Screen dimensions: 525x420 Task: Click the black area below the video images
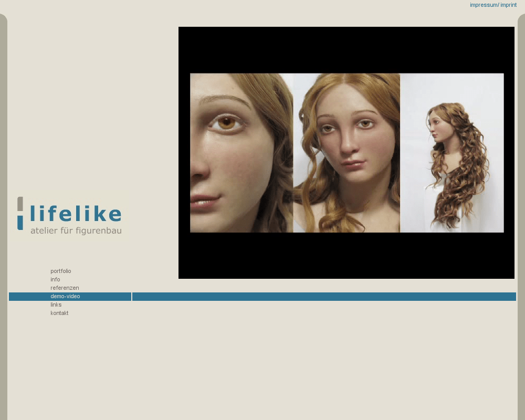click(346, 256)
